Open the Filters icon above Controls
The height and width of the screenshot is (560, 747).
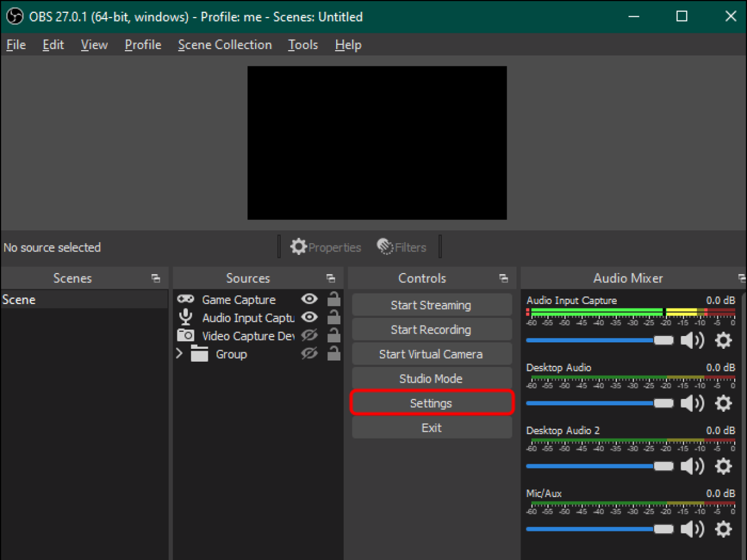pyautogui.click(x=385, y=247)
